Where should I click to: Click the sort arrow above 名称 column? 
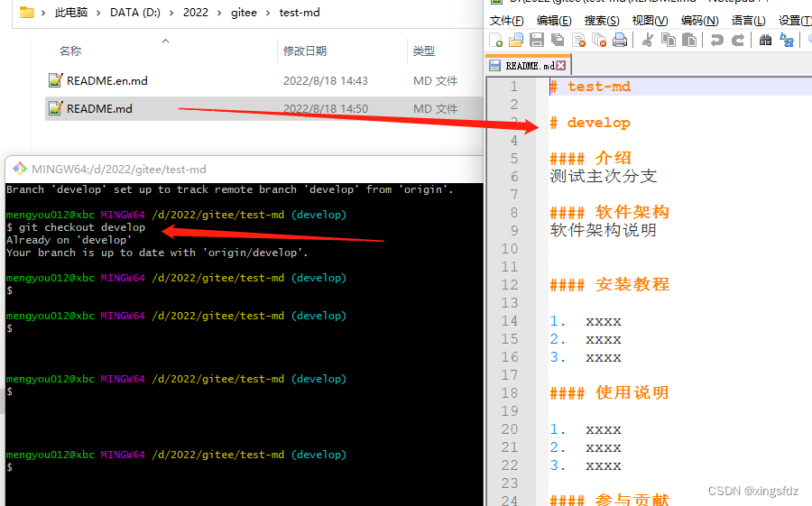coord(166,41)
